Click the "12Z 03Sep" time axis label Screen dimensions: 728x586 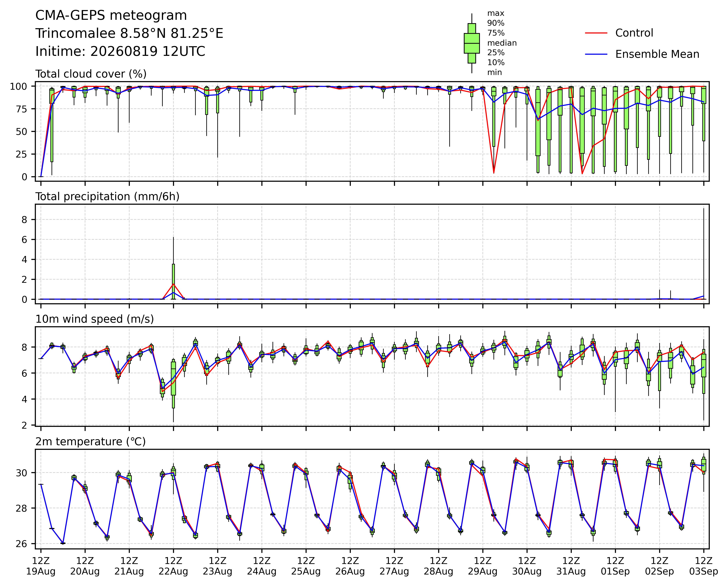tap(704, 566)
